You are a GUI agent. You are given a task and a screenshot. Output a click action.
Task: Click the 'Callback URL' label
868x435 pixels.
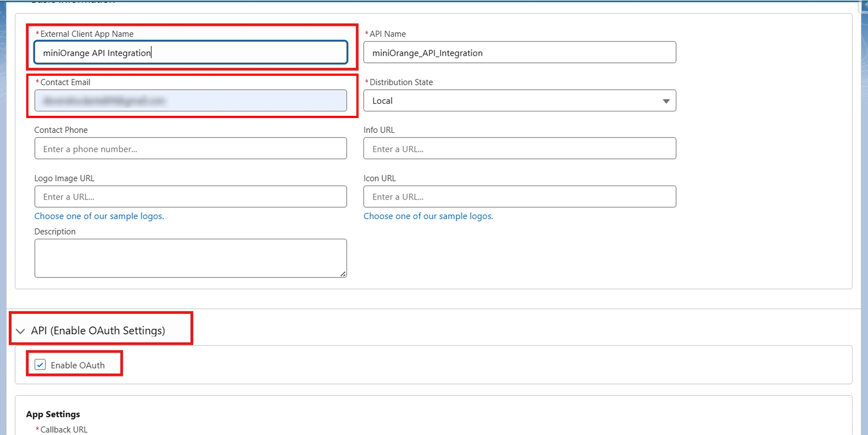[x=64, y=430]
